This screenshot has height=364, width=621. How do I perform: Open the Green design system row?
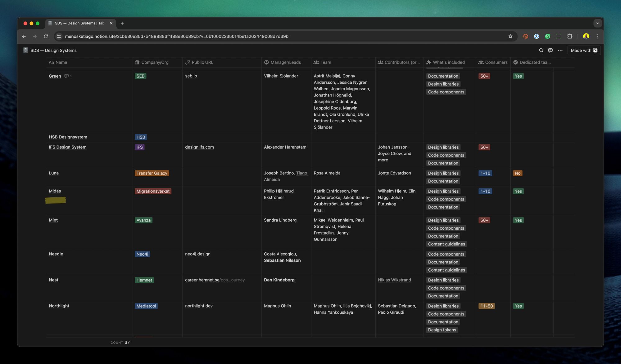[55, 76]
